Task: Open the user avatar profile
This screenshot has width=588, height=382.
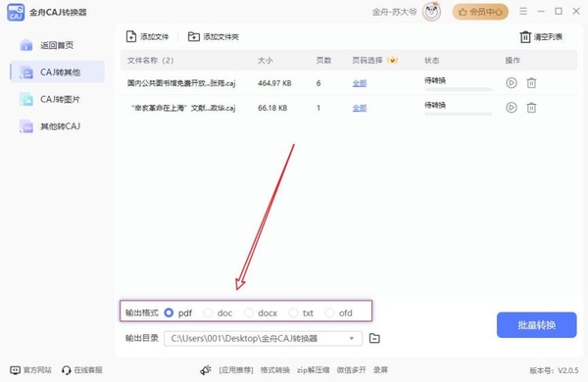Action: pos(431,12)
